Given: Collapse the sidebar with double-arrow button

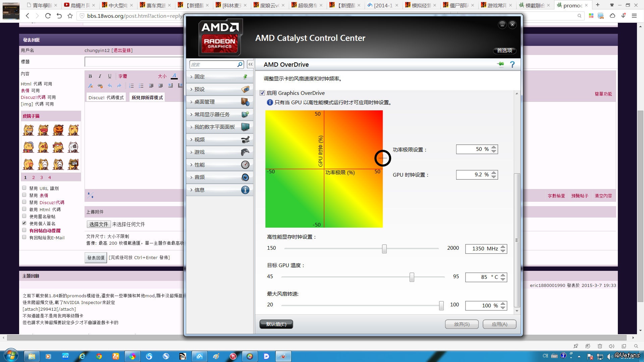Looking at the screenshot, I should coord(250,64).
